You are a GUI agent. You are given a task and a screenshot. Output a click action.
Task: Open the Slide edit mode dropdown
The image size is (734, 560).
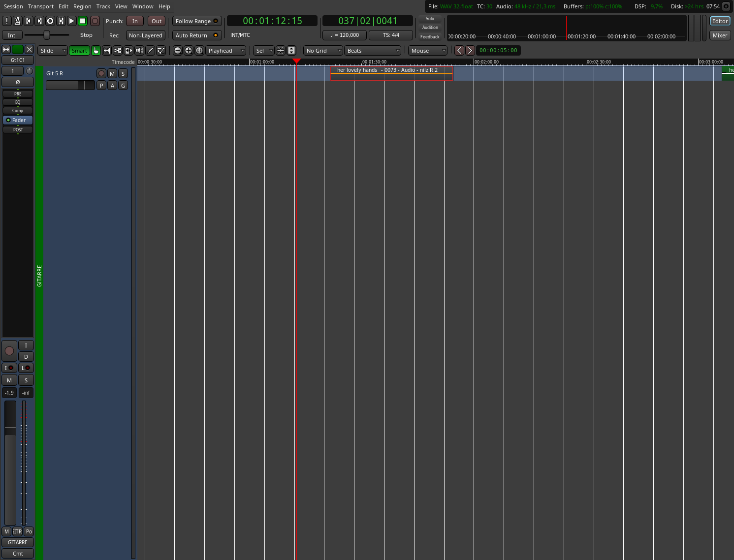point(53,51)
